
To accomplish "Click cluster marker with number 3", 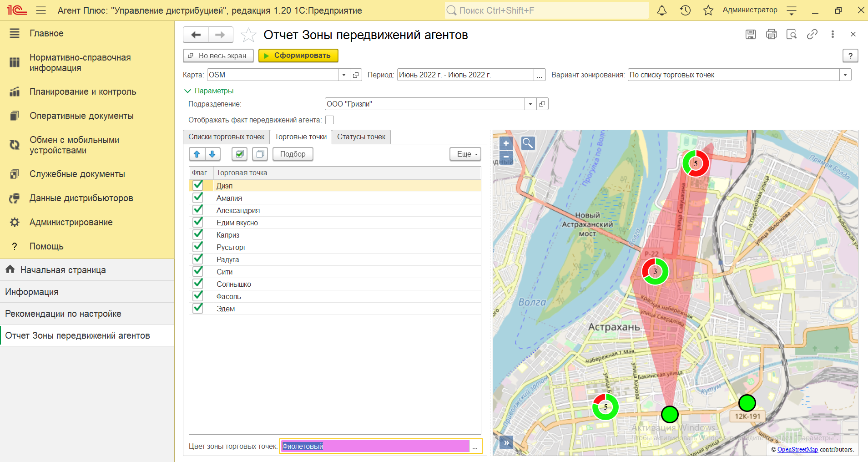I will 655,271.
